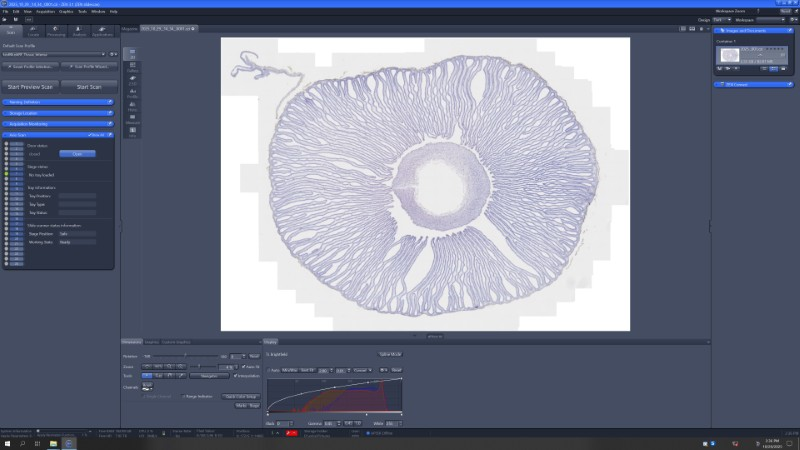This screenshot has height=450, width=800.
Task: Toggle the Range Indicator checkbox
Action: (184, 396)
